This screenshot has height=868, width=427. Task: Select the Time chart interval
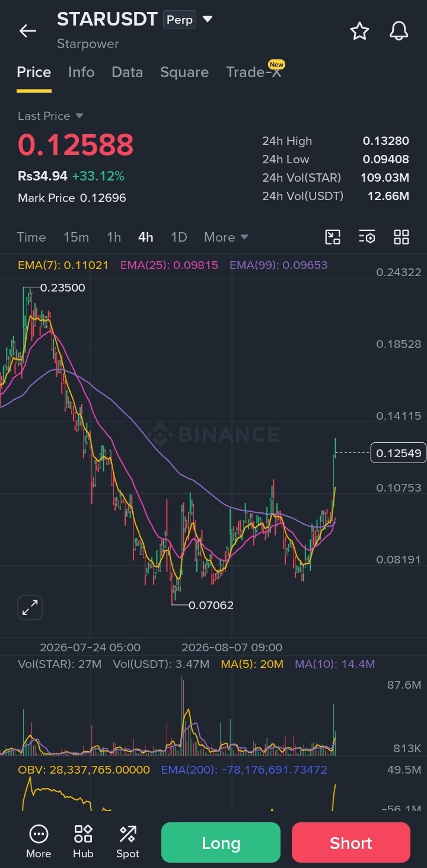[31, 237]
